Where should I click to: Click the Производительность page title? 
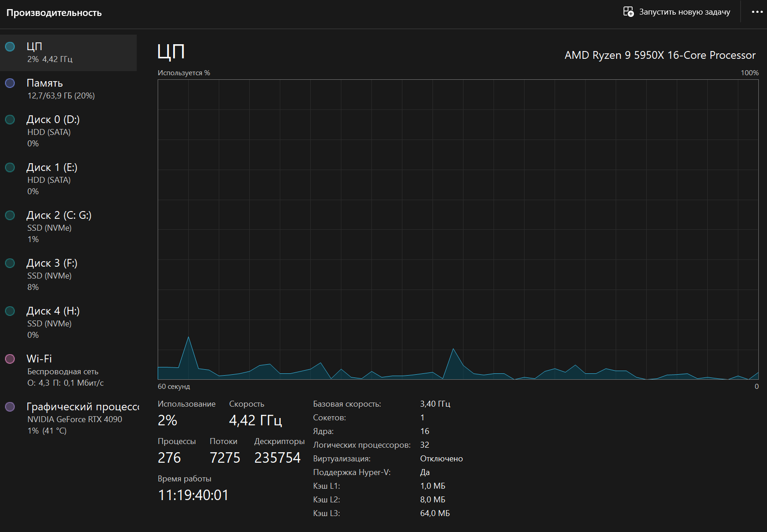tap(54, 13)
